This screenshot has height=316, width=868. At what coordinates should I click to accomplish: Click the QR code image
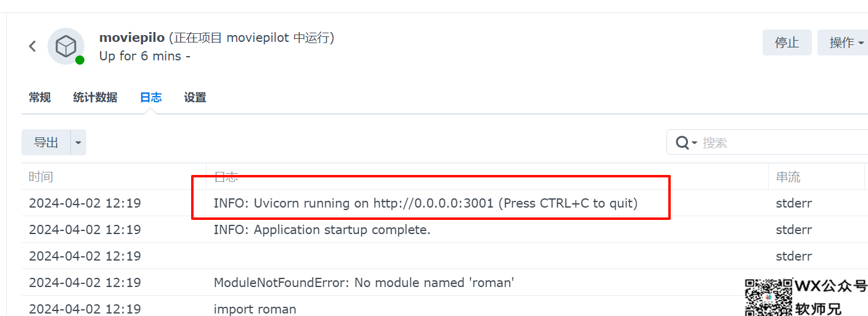(x=768, y=297)
